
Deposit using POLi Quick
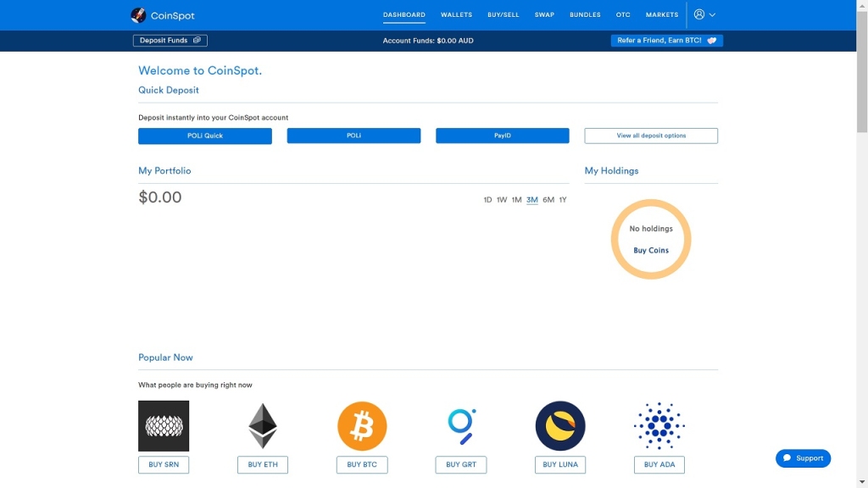[x=205, y=136]
